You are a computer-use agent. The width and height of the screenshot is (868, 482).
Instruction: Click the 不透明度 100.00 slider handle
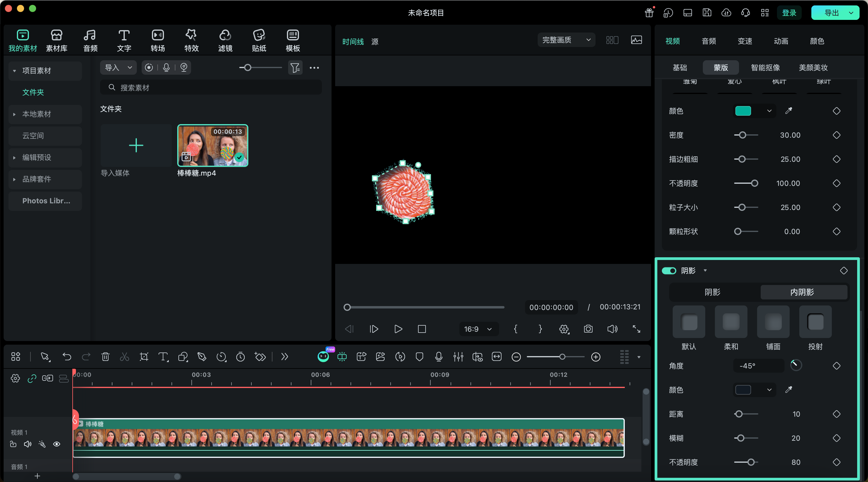coord(754,183)
